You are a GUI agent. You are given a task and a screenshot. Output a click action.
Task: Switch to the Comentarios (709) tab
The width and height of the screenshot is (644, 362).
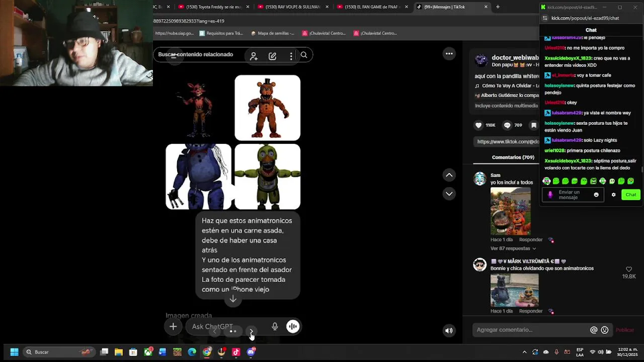click(x=513, y=157)
